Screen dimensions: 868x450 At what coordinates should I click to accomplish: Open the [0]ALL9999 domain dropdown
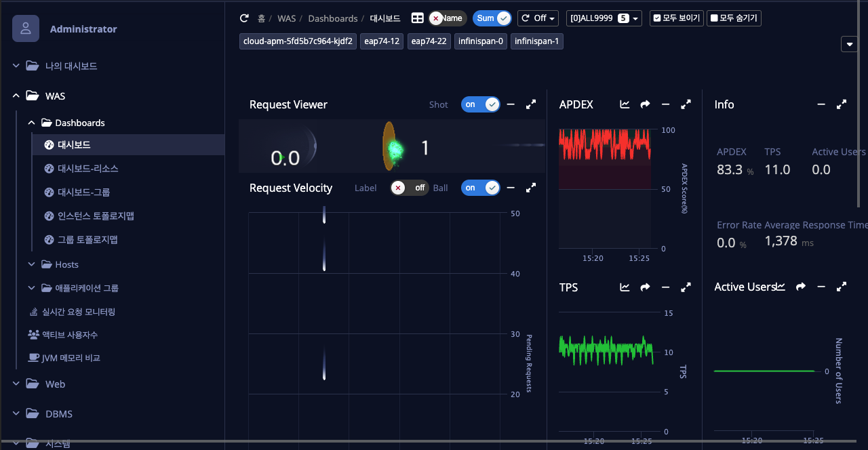pos(604,18)
